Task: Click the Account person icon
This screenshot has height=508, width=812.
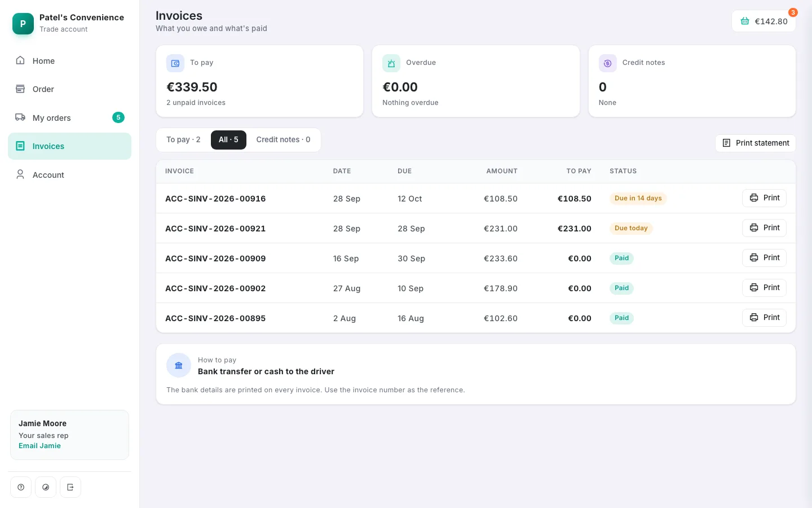Action: [20, 174]
